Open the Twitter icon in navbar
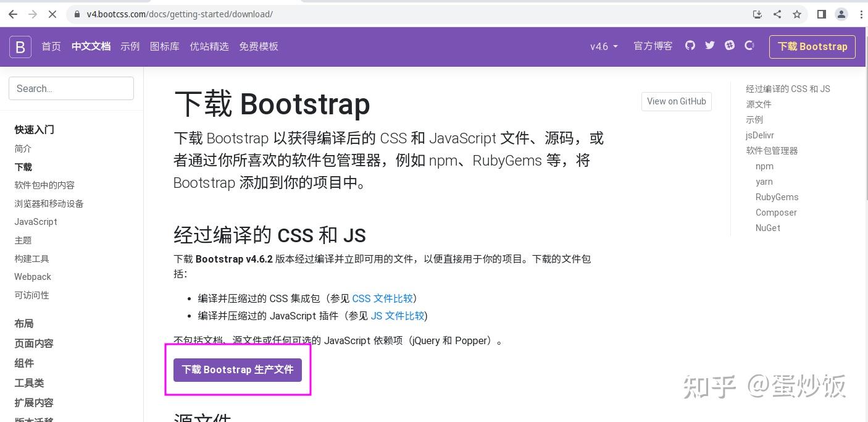 710,45
